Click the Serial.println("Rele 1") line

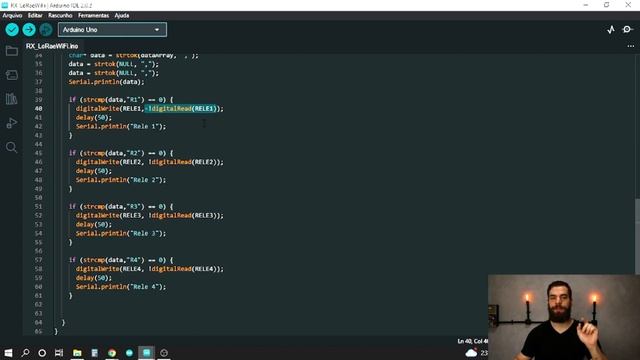[x=121, y=127]
